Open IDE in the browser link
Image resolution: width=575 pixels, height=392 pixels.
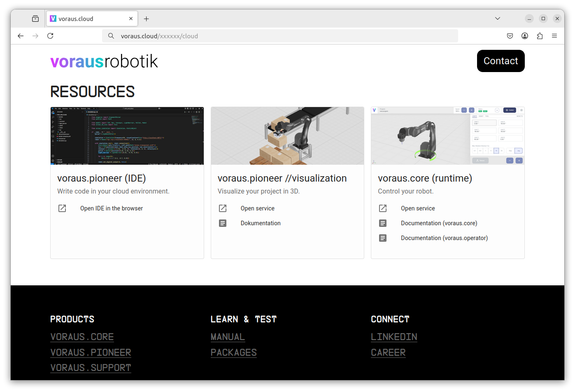(112, 208)
